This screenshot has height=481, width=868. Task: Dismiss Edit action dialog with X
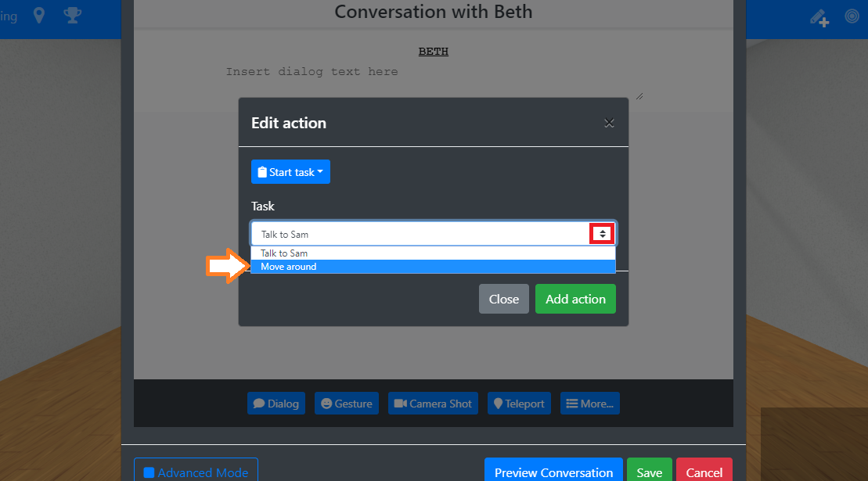tap(609, 123)
